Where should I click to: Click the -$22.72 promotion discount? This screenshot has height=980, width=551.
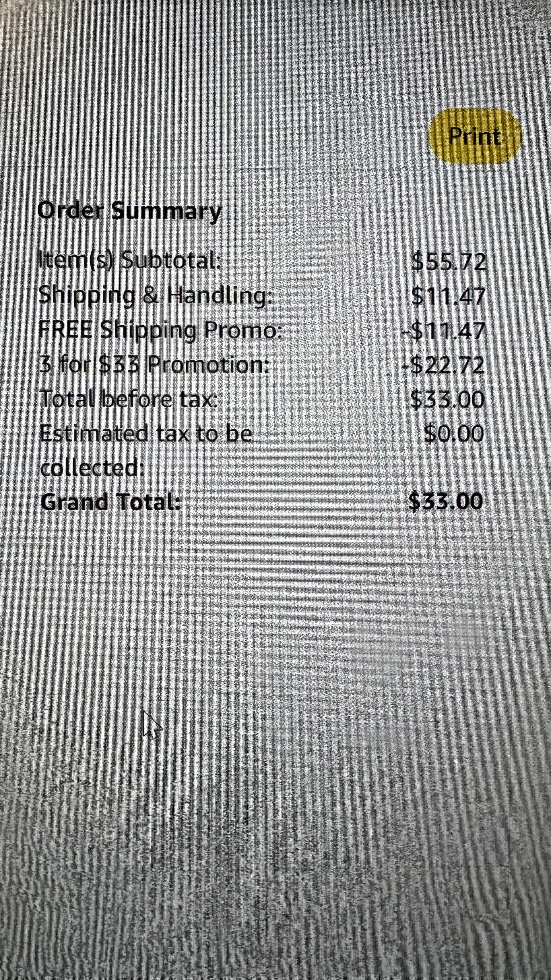coord(443,365)
